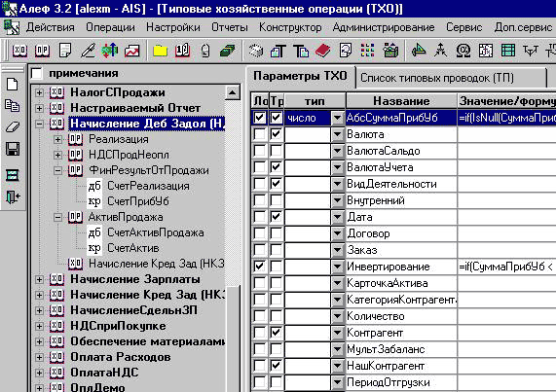Click the sailboat toolbar icon
The width and height of the screenshot is (556, 392).
(x=419, y=51)
